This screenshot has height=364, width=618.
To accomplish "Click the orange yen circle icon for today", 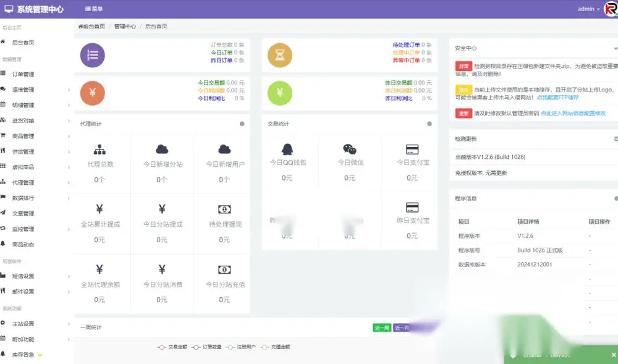I will (x=93, y=93).
